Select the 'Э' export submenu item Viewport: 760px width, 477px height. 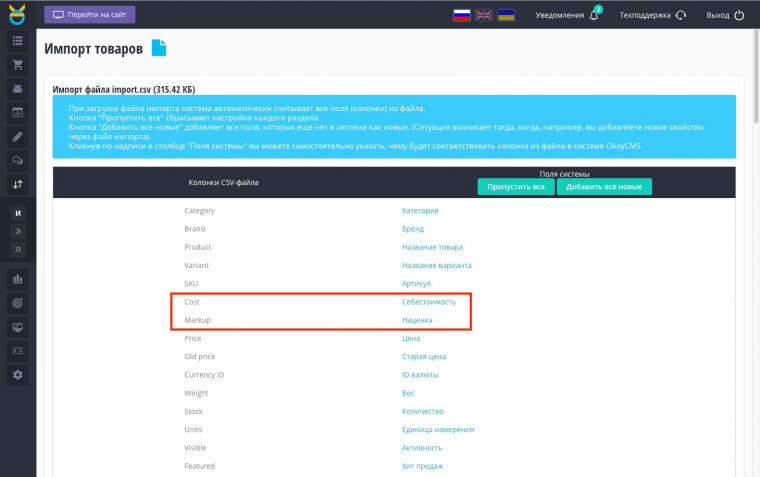(x=17, y=230)
